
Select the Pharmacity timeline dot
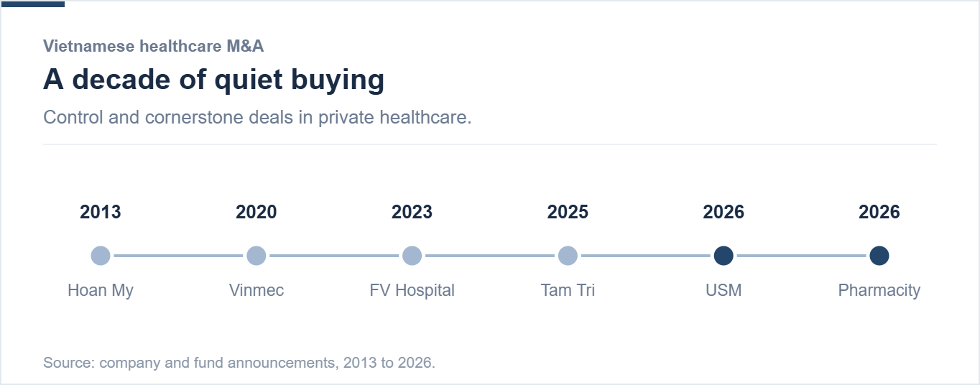tap(879, 256)
